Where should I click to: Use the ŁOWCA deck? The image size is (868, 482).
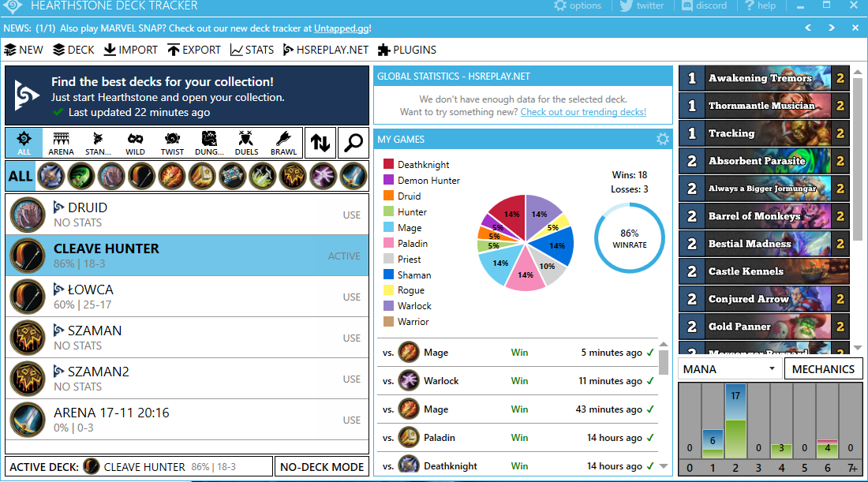(x=351, y=297)
